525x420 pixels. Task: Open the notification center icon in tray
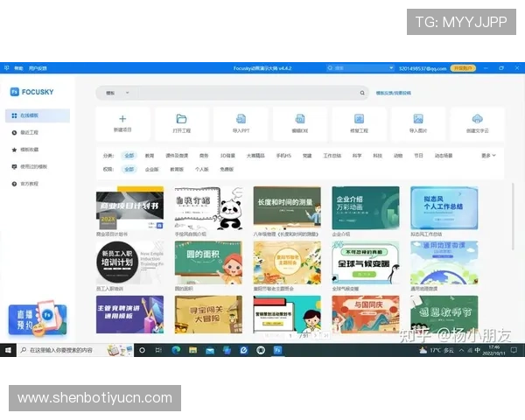[x=514, y=350]
